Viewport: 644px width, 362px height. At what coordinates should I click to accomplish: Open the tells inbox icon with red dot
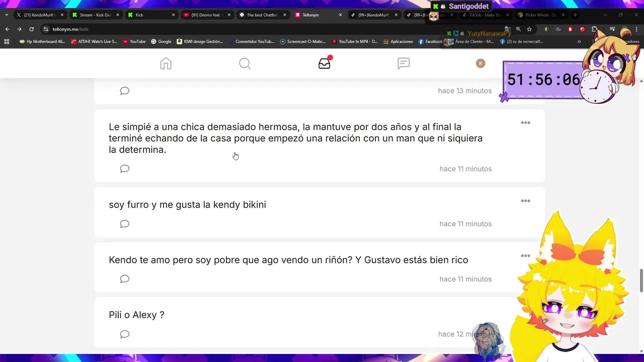(325, 63)
